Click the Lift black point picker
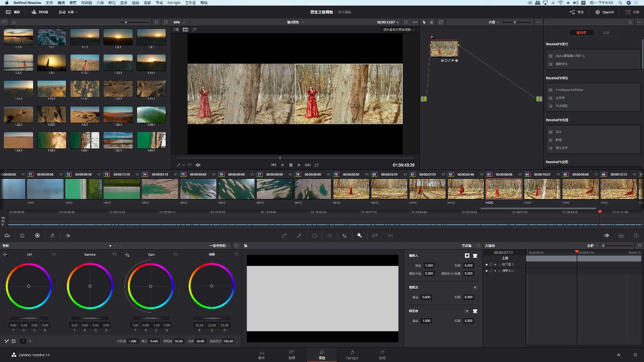The width and height of the screenshot is (644, 362). (x=5, y=254)
